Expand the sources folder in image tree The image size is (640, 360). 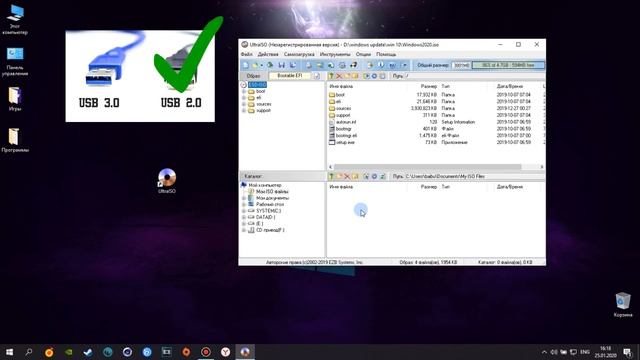click(x=244, y=104)
